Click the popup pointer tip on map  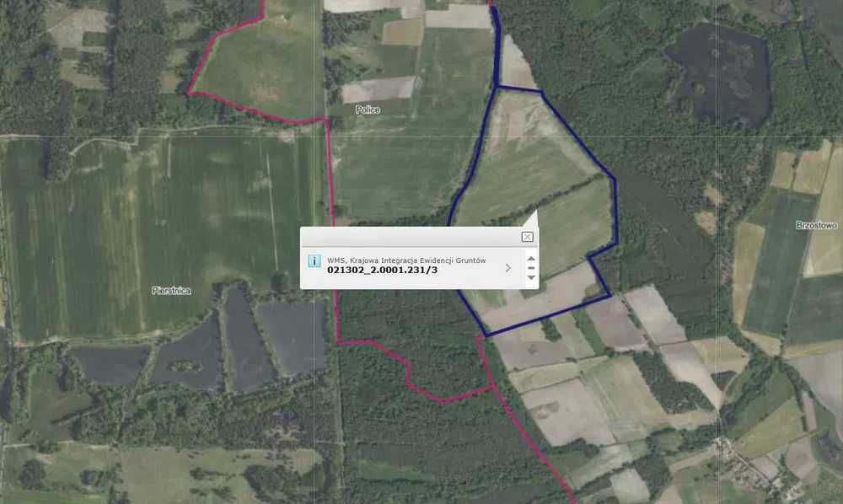(x=536, y=212)
